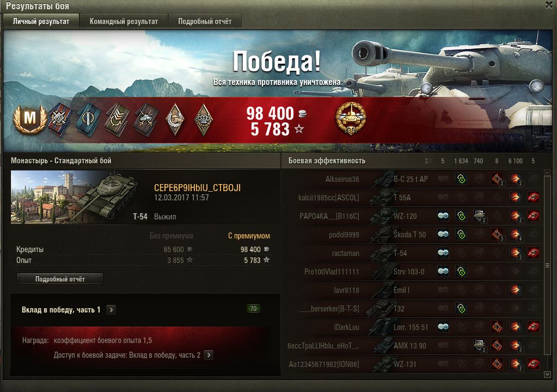Click the sword and shield ribbon medal
557x392 pixels.
88,120
